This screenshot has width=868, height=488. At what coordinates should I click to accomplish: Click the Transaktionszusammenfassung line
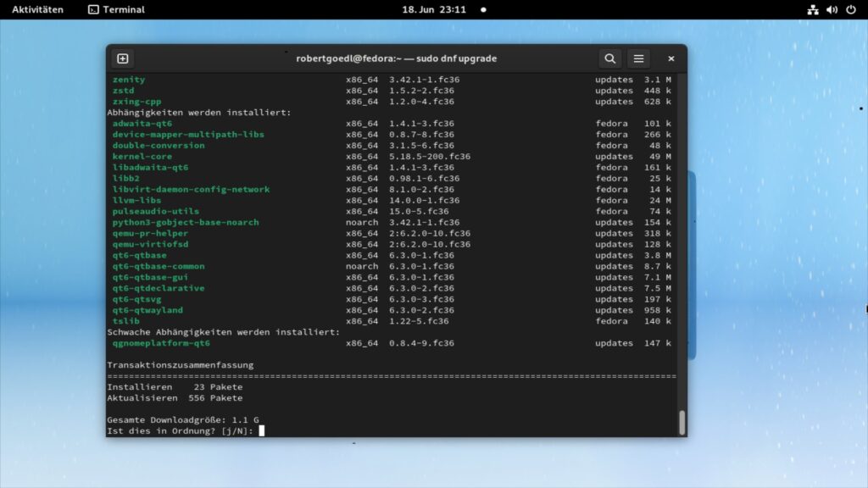[181, 365]
